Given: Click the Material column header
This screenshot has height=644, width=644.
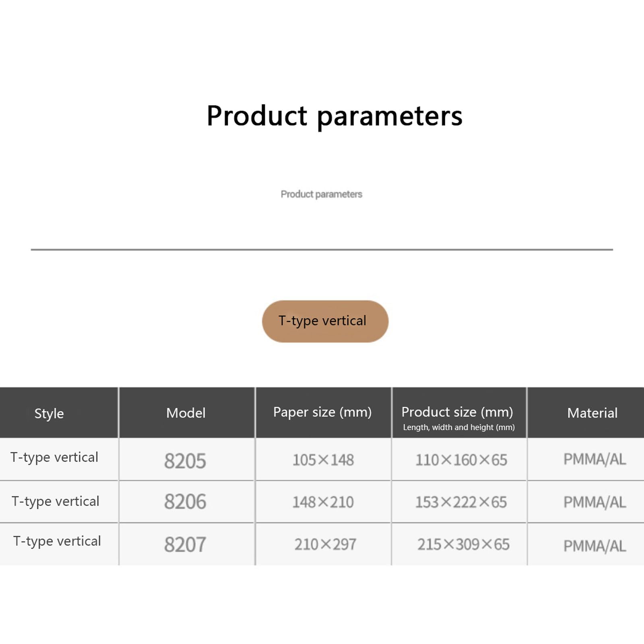Looking at the screenshot, I should pyautogui.click(x=586, y=413).
